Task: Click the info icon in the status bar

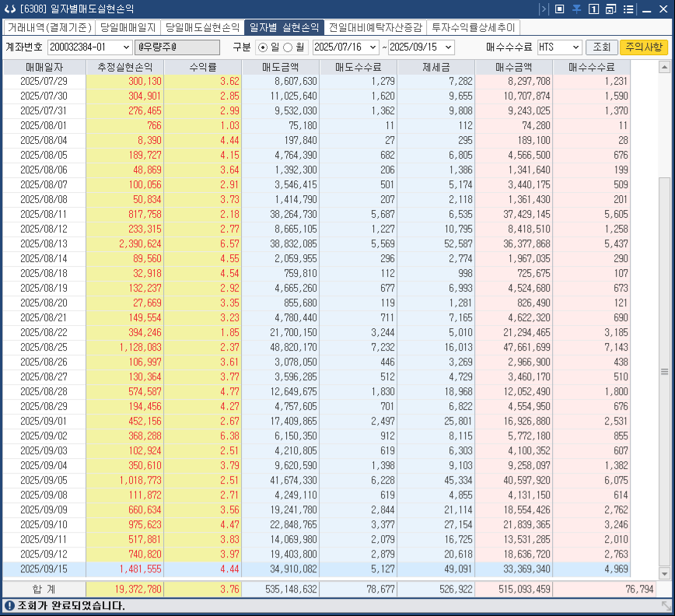Action: tap(8, 606)
